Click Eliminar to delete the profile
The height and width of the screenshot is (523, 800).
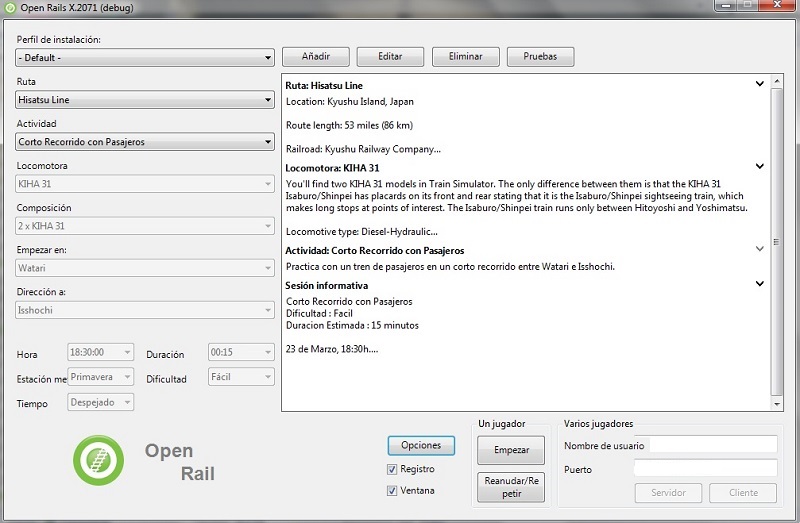pyautogui.click(x=465, y=57)
